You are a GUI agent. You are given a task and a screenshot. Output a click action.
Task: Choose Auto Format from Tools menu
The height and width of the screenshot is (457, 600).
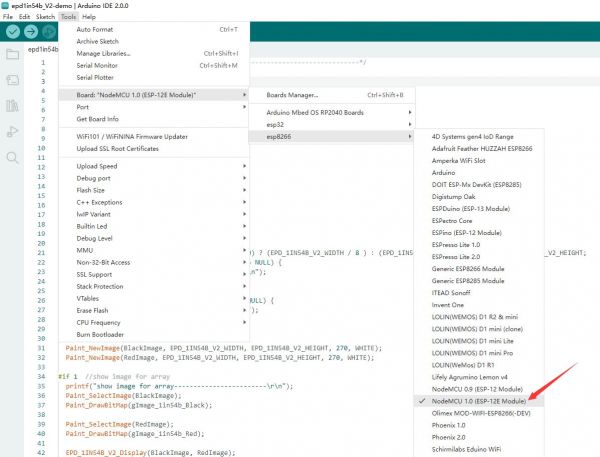point(154,29)
